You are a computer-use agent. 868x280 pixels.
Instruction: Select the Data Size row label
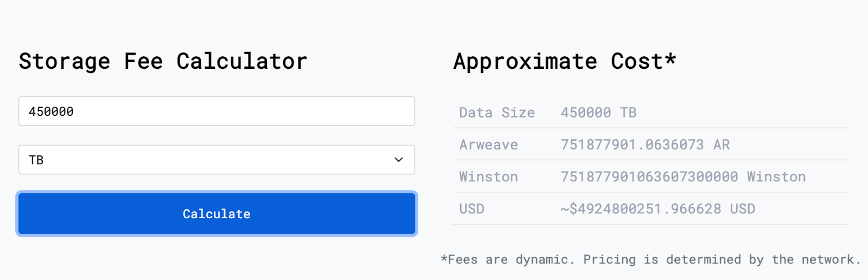click(496, 113)
